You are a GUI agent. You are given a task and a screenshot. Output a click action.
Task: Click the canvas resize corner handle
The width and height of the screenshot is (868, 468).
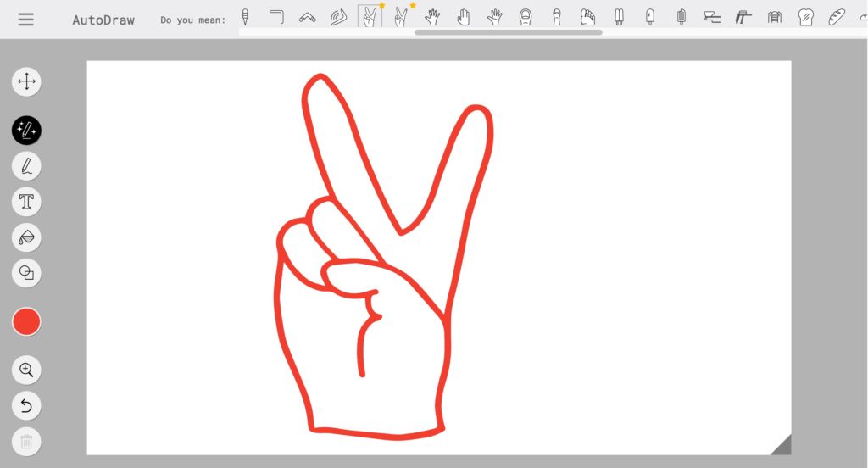pos(782,446)
